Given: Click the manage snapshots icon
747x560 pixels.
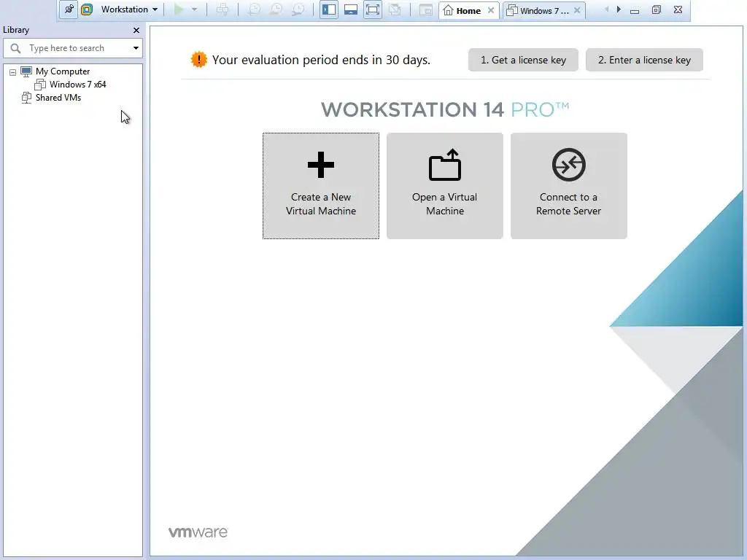Looking at the screenshot, I should tap(298, 9).
